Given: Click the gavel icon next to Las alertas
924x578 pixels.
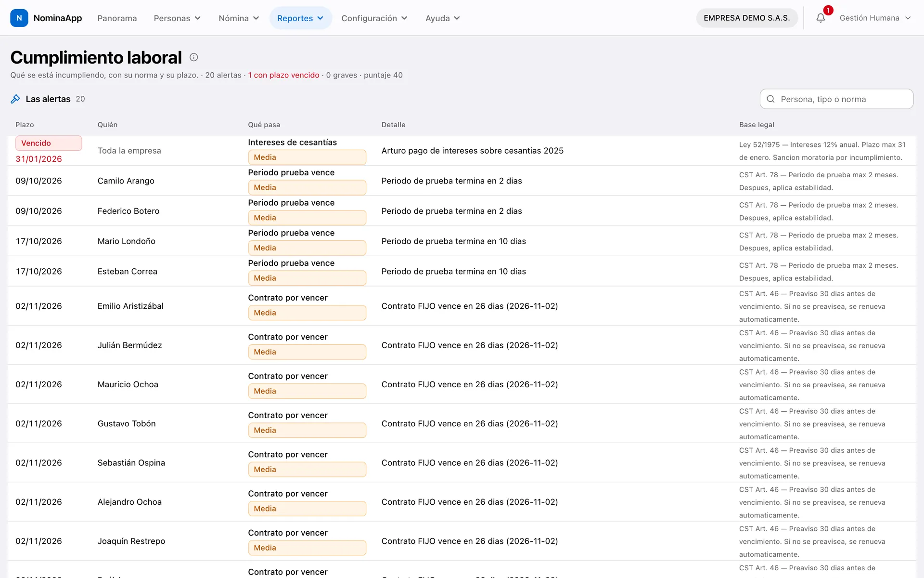Looking at the screenshot, I should [x=15, y=99].
